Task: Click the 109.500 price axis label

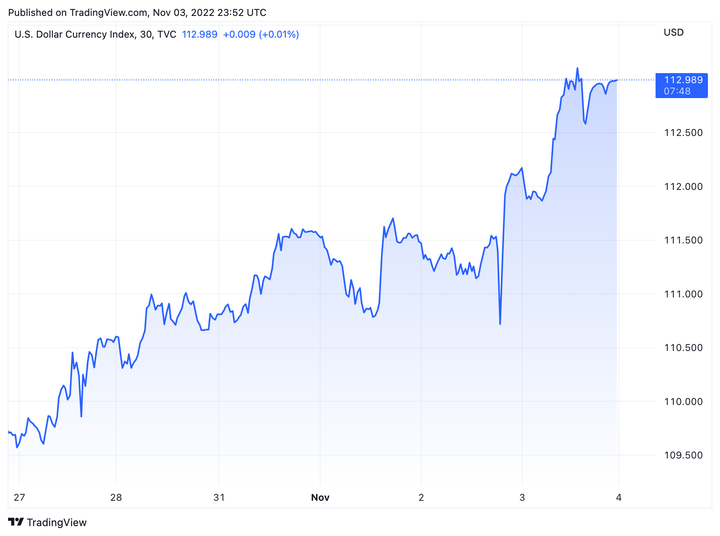Action: point(681,455)
